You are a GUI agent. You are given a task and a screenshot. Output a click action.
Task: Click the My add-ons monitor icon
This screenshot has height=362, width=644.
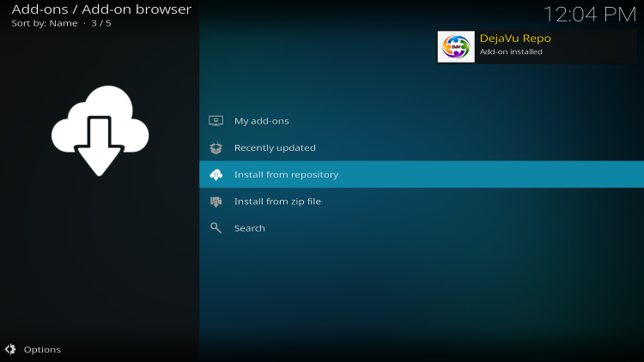[x=216, y=121]
